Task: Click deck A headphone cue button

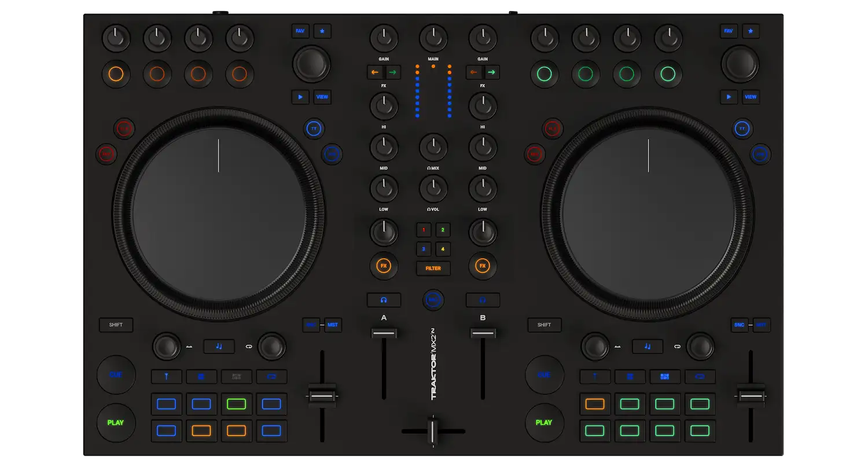Action: click(384, 300)
